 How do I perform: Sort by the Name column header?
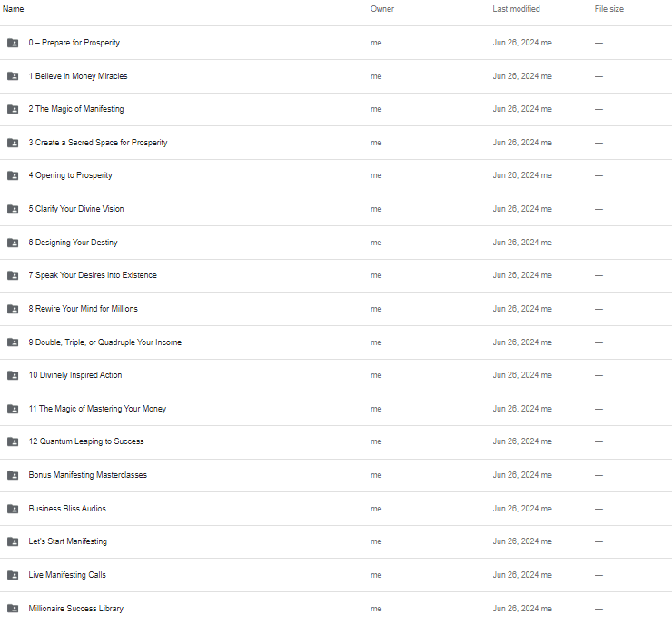(14, 9)
